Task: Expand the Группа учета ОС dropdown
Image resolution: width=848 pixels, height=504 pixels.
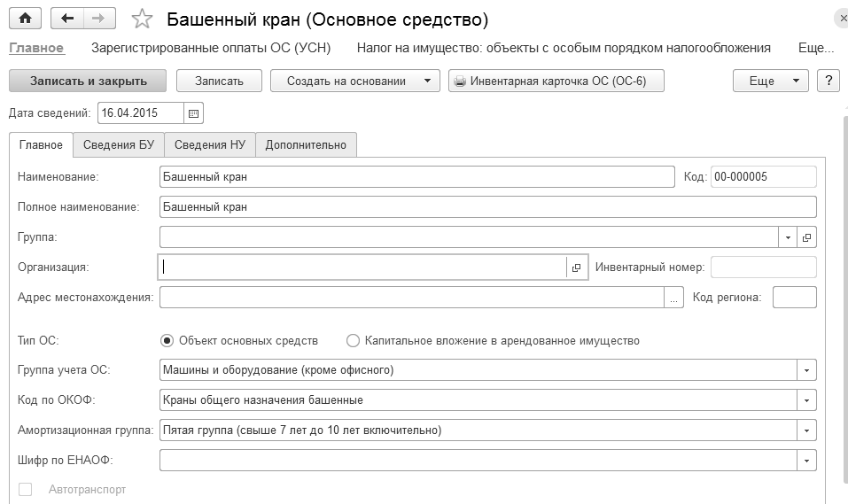Action: coord(806,370)
